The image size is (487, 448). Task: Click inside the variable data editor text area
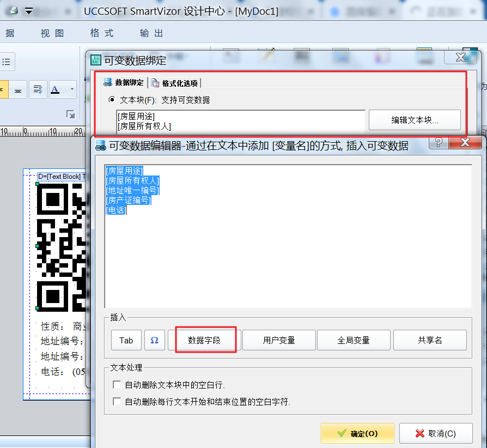click(288, 237)
